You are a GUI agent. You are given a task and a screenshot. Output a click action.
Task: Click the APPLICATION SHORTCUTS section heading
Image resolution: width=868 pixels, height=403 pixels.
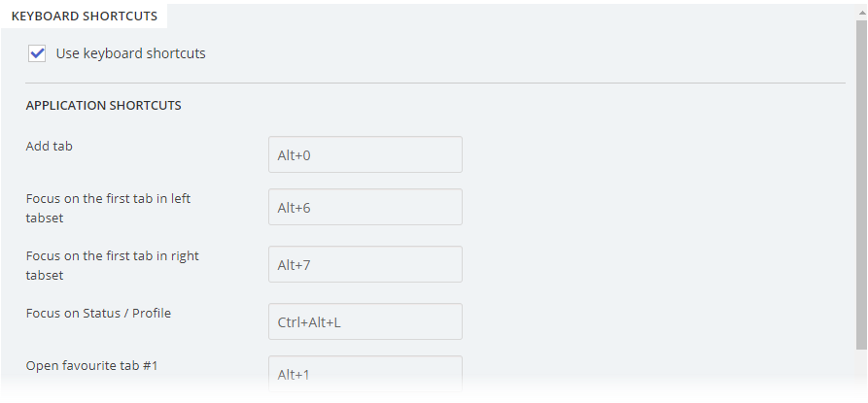[103, 106]
